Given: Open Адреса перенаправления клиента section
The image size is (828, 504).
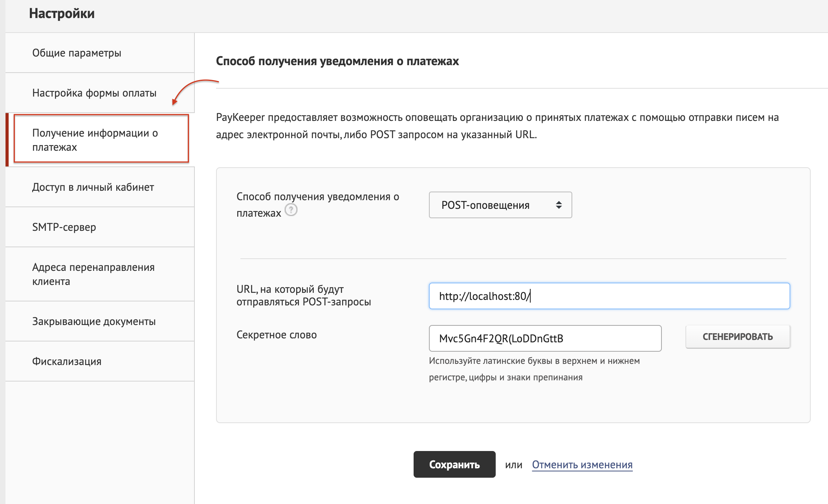Looking at the screenshot, I should pos(93,274).
